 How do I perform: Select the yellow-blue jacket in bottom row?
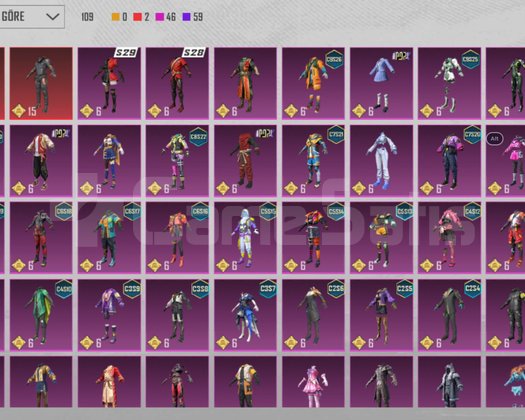(41, 382)
